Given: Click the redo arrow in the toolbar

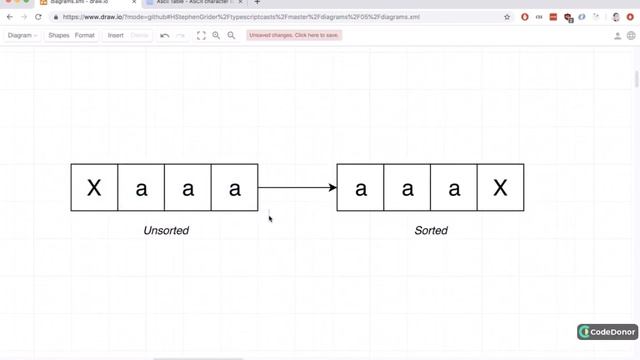Looking at the screenshot, I should point(180,36).
